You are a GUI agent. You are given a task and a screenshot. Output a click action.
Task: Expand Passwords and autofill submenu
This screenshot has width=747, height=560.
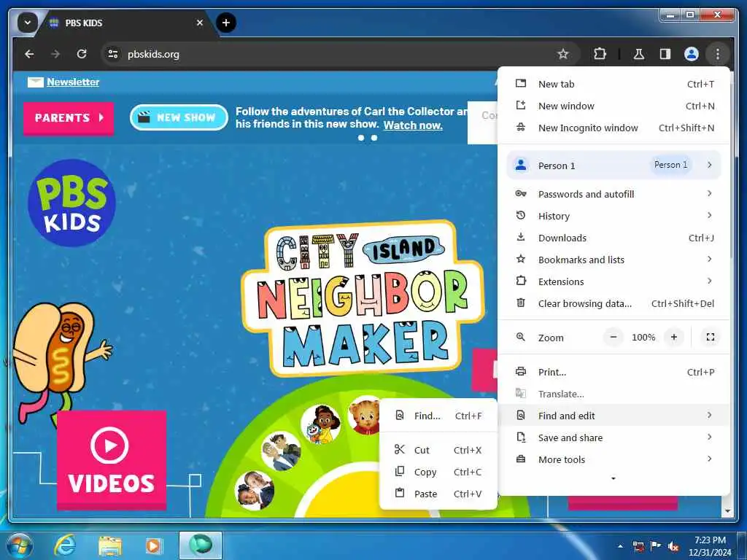pos(614,194)
